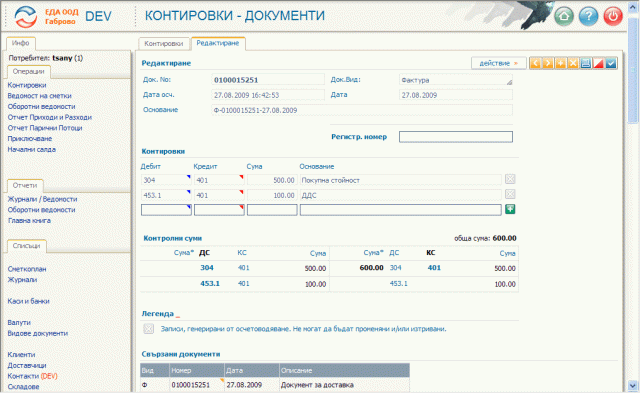The image size is (640, 393).
Task: Open the действие dropdown menu
Action: [x=499, y=63]
